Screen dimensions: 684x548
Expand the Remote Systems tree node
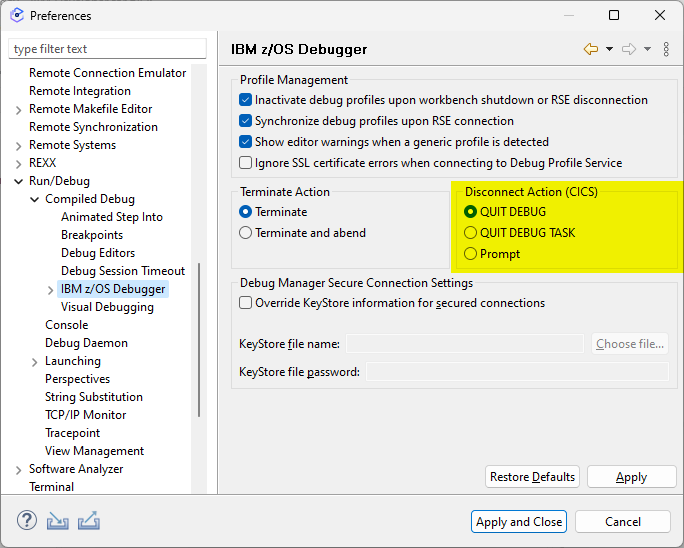point(18,146)
